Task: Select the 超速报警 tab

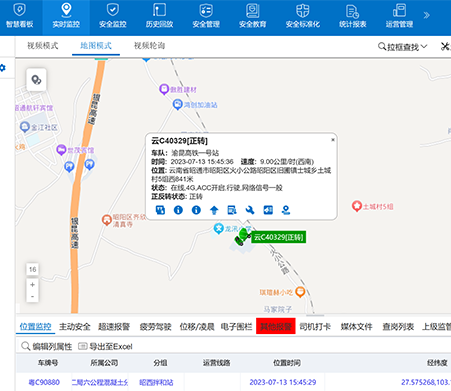Action: coord(114,327)
